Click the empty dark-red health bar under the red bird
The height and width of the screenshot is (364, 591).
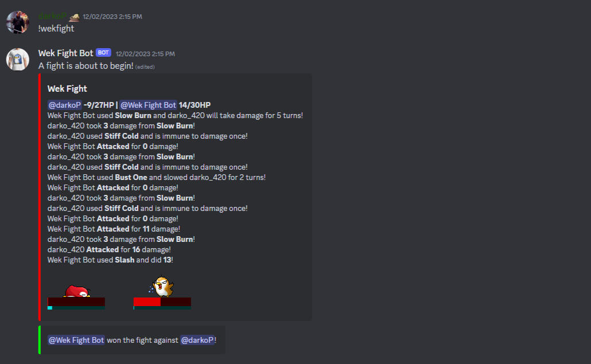pyautogui.click(x=76, y=302)
